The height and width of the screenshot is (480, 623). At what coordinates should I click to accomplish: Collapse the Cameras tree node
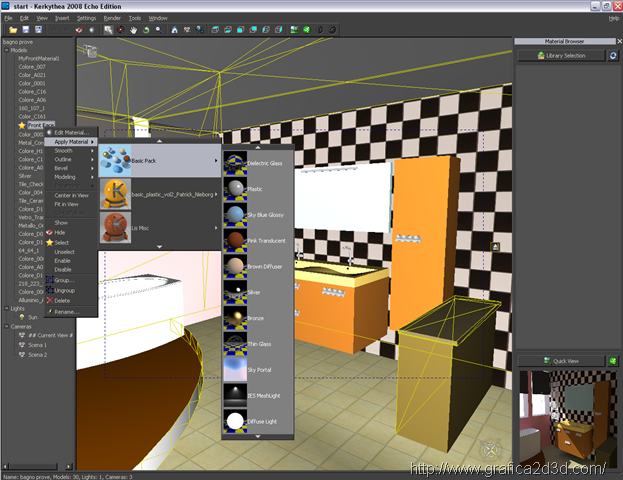pos(6,326)
